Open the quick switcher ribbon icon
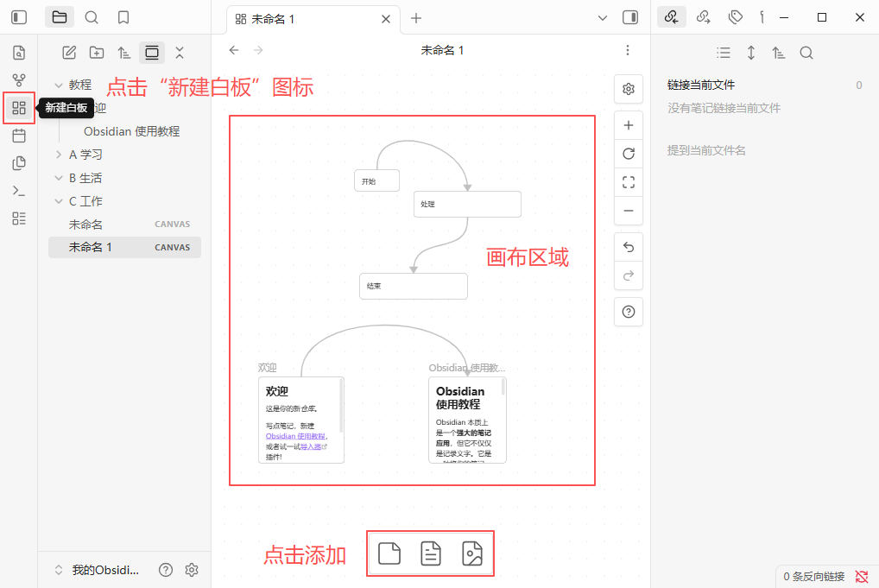 [19, 53]
